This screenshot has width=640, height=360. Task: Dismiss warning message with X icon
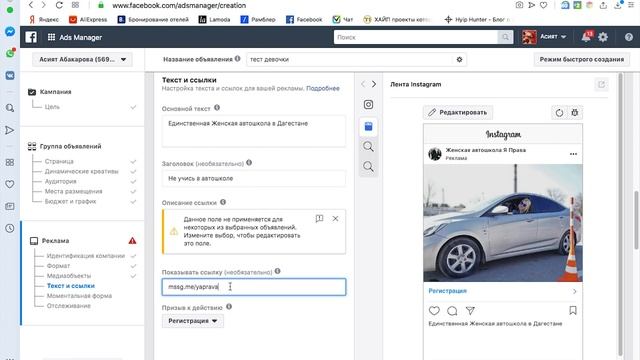pos(335,219)
